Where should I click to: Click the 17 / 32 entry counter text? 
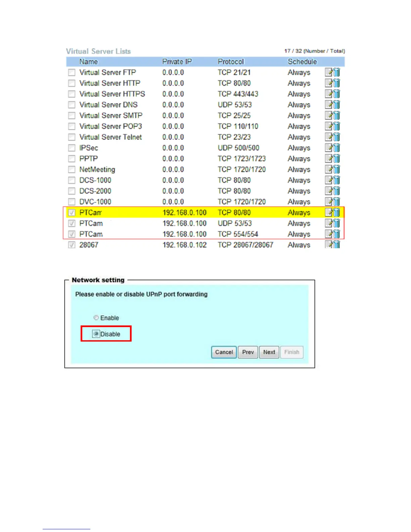(x=315, y=51)
